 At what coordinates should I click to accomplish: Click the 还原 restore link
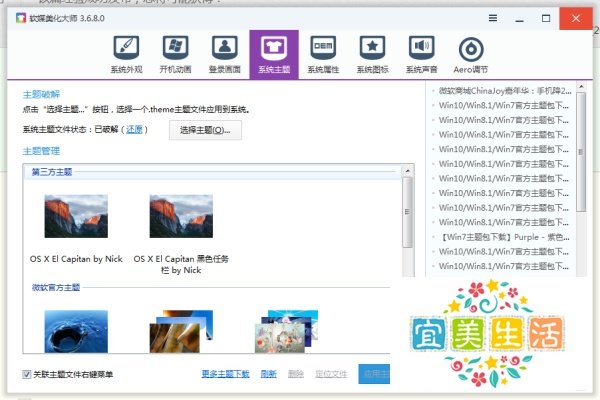point(134,130)
